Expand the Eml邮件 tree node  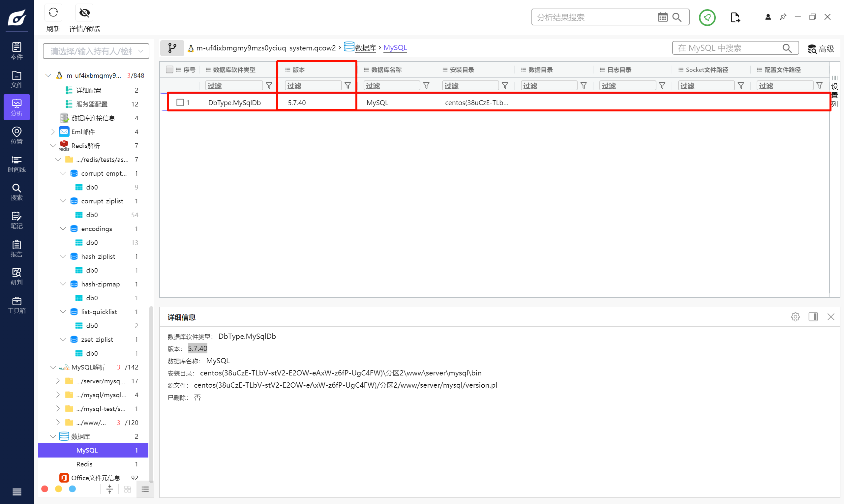point(53,132)
